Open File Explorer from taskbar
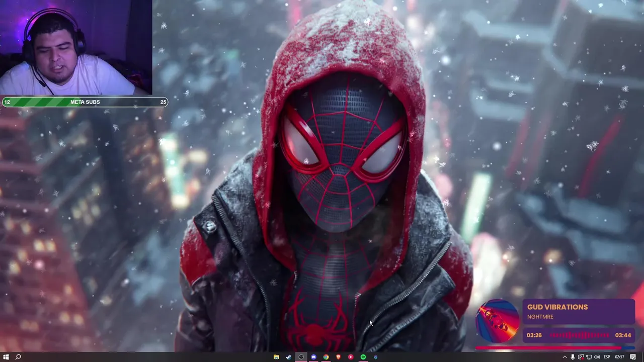This screenshot has height=362, width=644. [276, 357]
